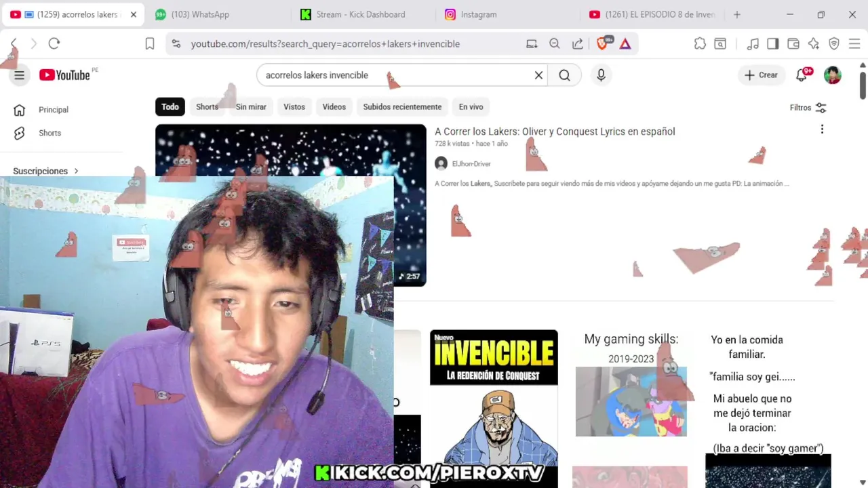This screenshot has width=868, height=488.
Task: Go back in the browser
Action: tap(14, 44)
